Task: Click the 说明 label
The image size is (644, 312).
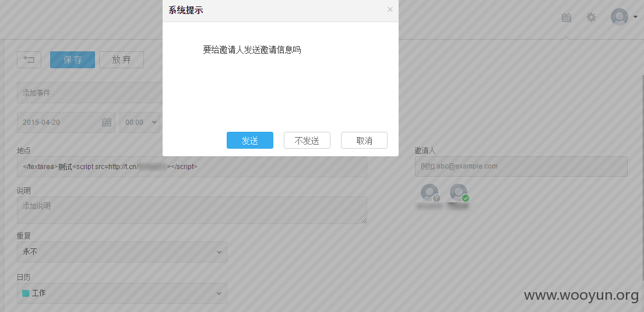Action: tap(24, 191)
